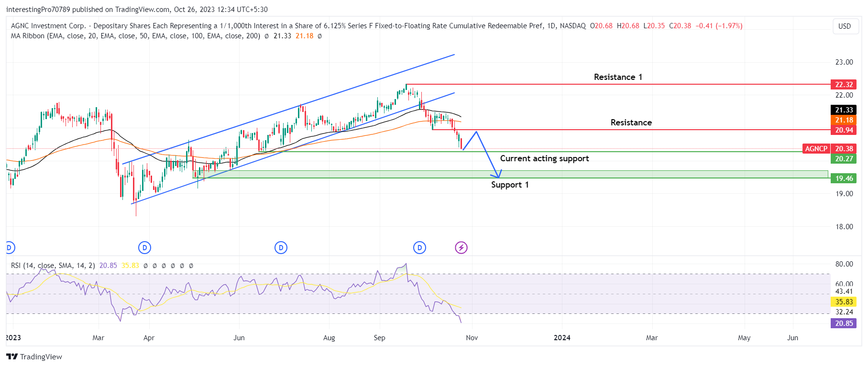Viewport: 868px width, 367px height.
Task: Click the dividend marker between Jun and Aug
Action: [x=281, y=248]
